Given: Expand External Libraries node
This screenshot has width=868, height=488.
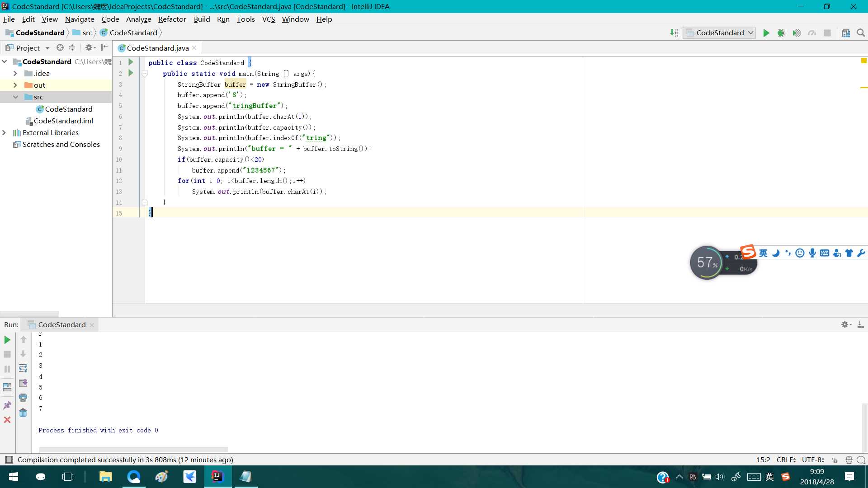Looking at the screenshot, I should pyautogui.click(x=5, y=132).
